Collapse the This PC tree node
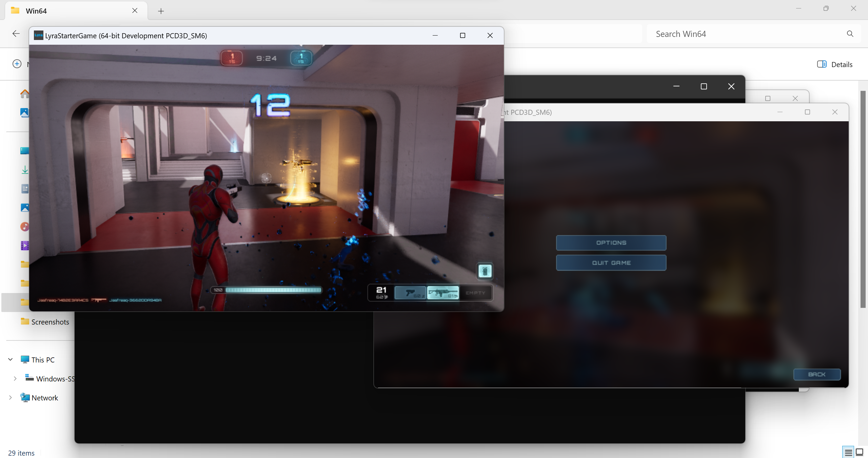This screenshot has width=868, height=458. point(11,359)
